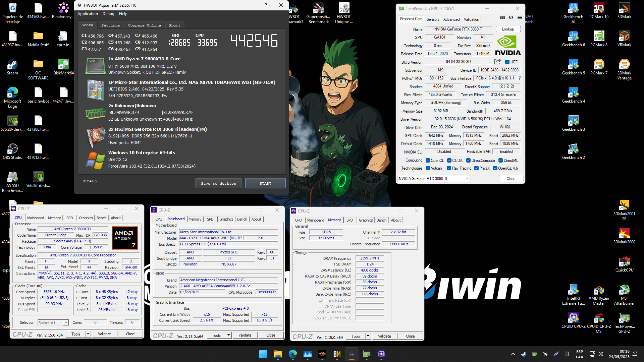This screenshot has width=644, height=362.
Task: Open the PCMark 10 desktop icon
Action: (599, 11)
